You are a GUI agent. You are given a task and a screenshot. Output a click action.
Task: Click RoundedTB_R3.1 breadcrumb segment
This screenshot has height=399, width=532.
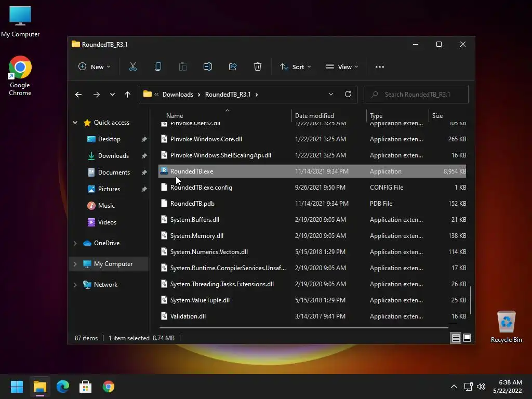point(228,95)
